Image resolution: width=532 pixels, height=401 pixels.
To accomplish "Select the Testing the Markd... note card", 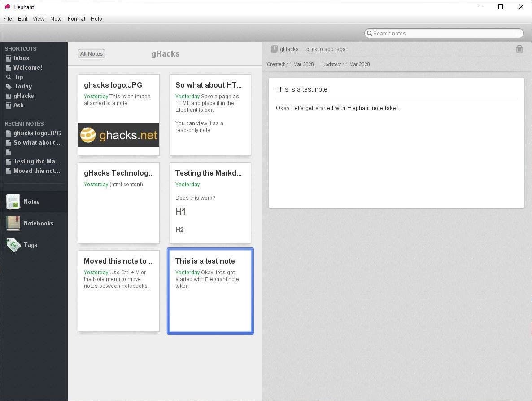I will [x=210, y=203].
